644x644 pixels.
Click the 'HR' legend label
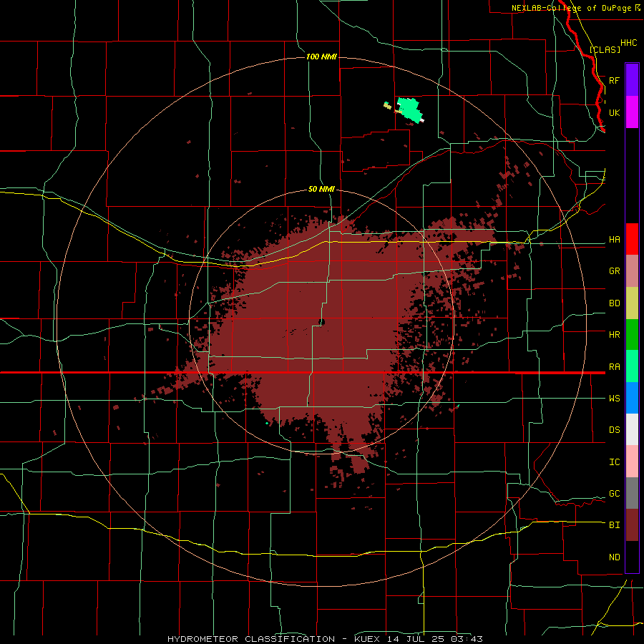click(x=614, y=335)
